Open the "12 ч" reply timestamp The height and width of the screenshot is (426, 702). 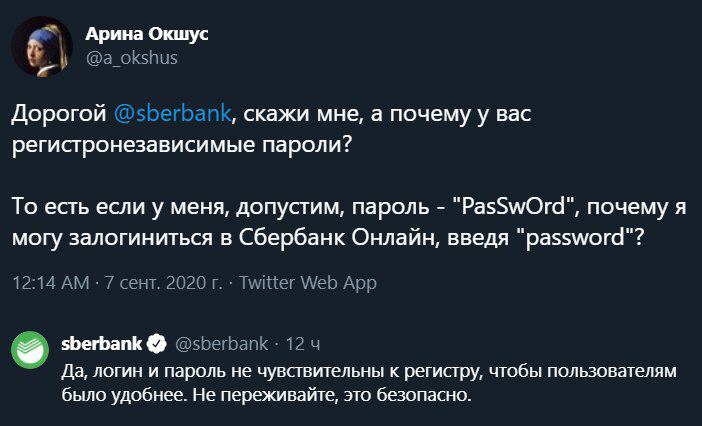coord(303,344)
